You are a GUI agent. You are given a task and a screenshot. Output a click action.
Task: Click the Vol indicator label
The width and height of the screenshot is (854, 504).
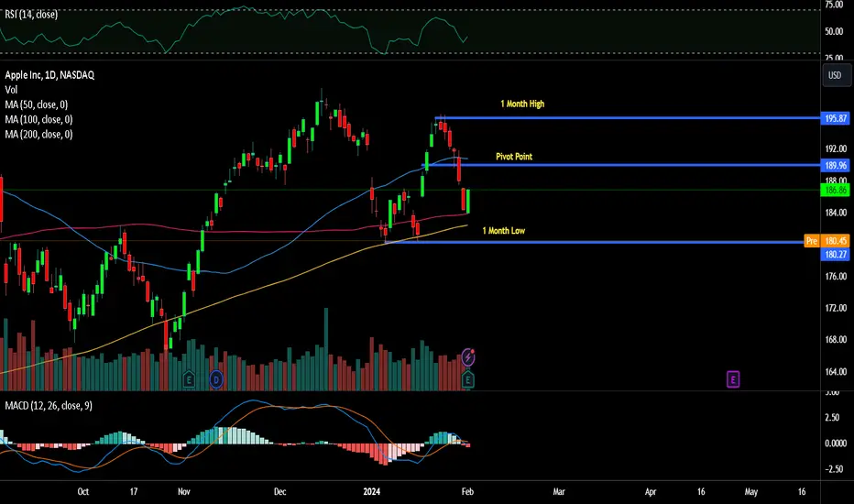(x=11, y=90)
